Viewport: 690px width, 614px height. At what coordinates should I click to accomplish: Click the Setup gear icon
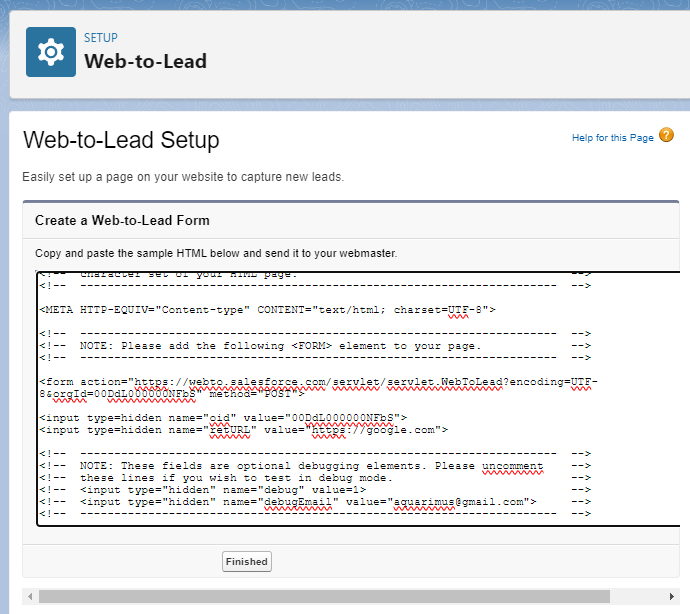51,52
